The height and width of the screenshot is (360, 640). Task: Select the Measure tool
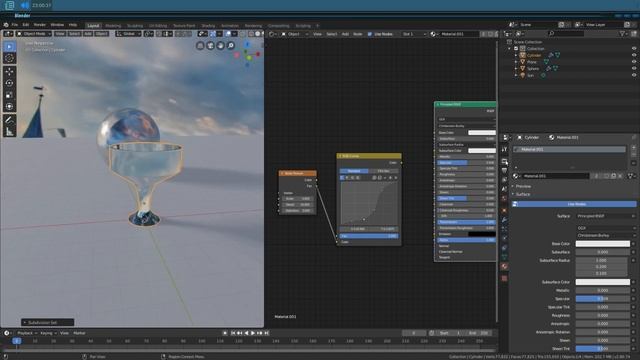tap(9, 132)
